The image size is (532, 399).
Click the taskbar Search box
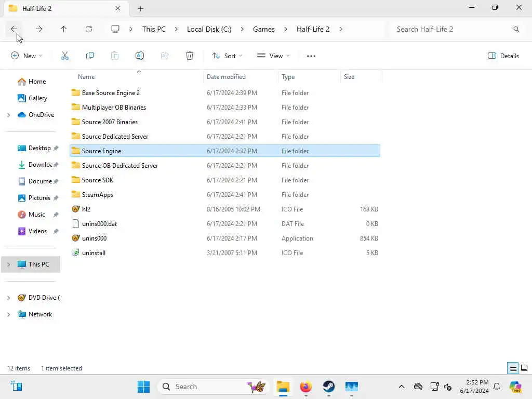click(x=214, y=387)
